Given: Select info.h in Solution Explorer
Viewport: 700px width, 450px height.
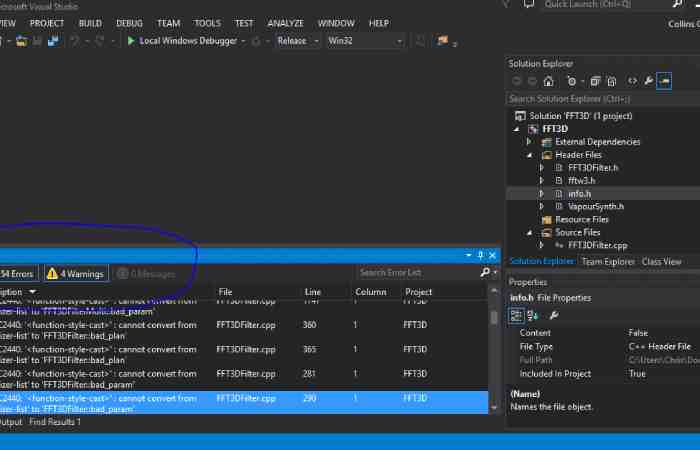Looking at the screenshot, I should pyautogui.click(x=579, y=194).
